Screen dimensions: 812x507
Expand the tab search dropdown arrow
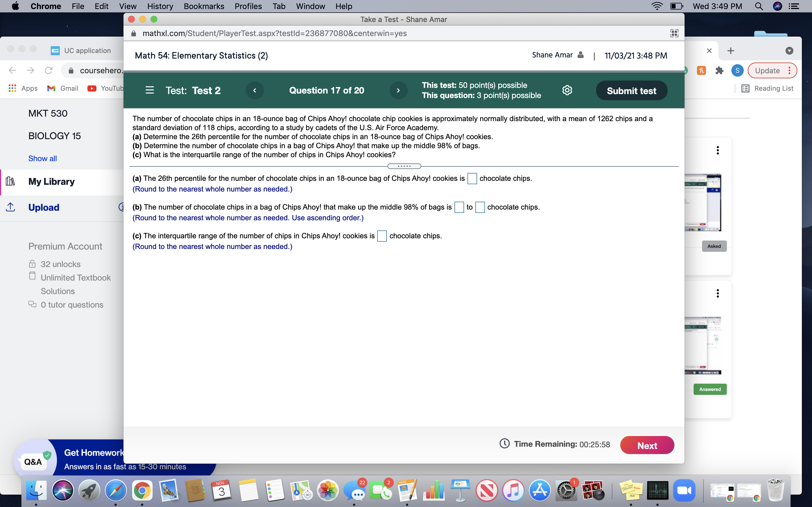789,51
